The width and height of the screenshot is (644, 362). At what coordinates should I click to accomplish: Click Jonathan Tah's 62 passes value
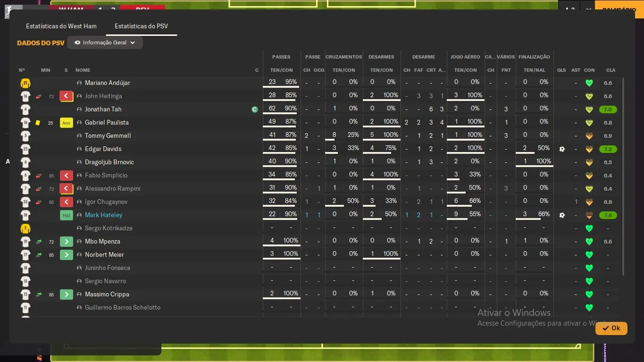[x=272, y=109]
